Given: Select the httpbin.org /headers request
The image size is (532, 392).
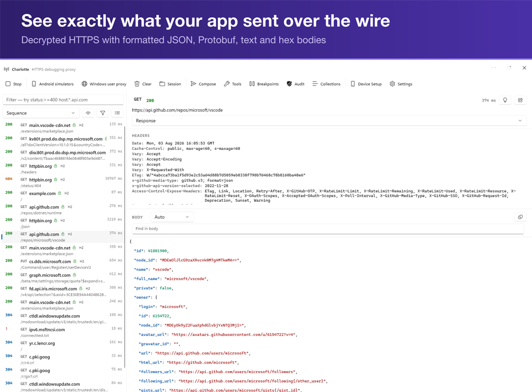Looking at the screenshot, I should (63, 169).
